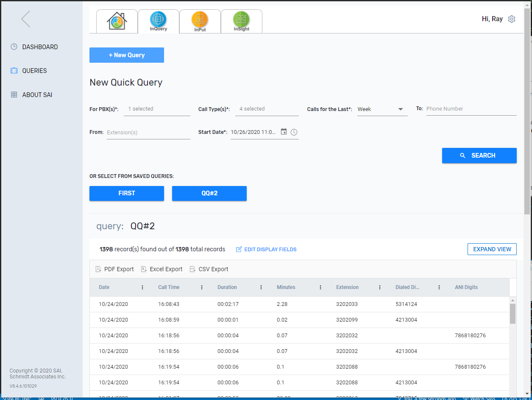This screenshot has height=400, width=532.
Task: Click ANI digits 7868180276 for extension 3202032
Action: pyautogui.click(x=470, y=336)
